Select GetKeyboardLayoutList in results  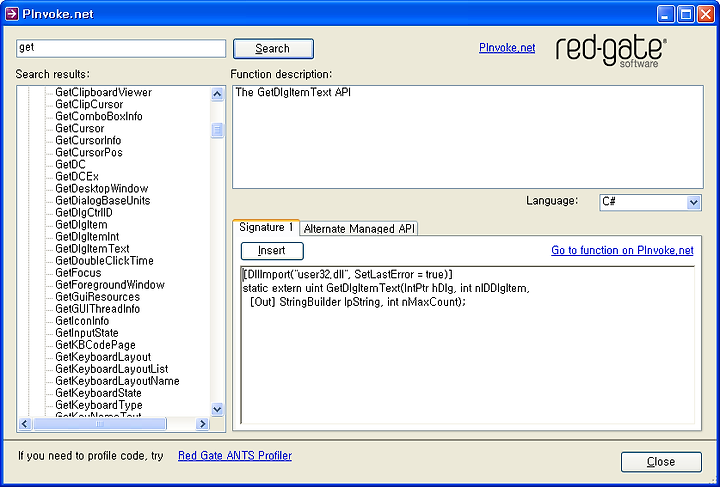tap(112, 369)
